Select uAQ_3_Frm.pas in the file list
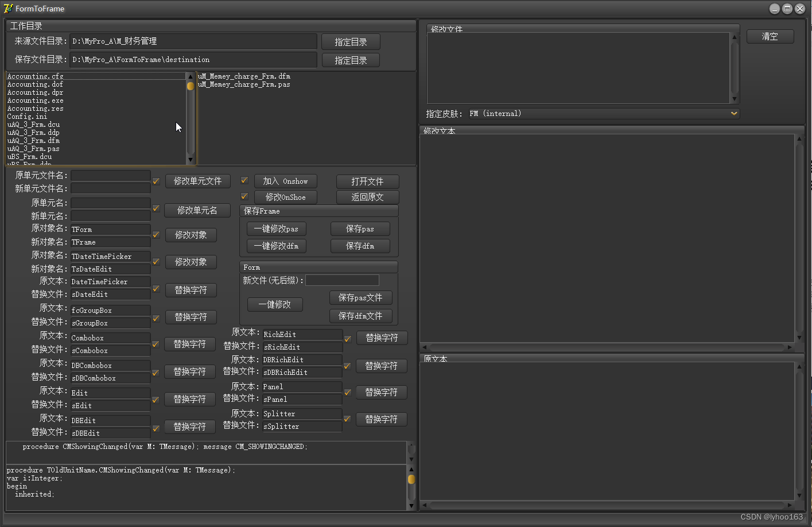This screenshot has width=812, height=527. click(x=33, y=149)
